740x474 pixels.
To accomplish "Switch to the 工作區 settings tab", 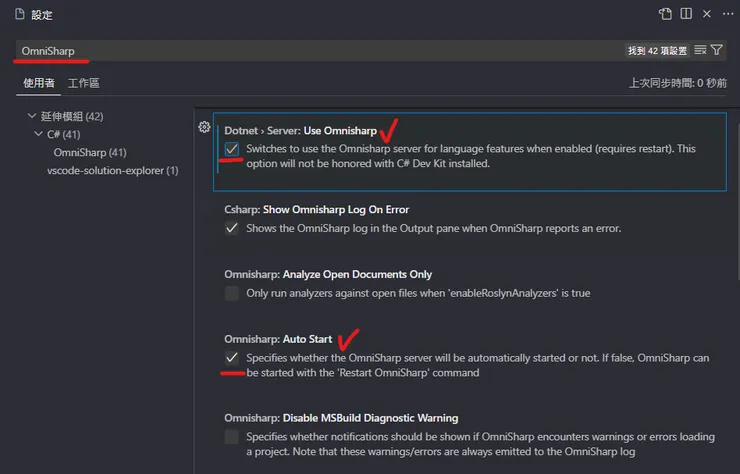I will [x=83, y=83].
